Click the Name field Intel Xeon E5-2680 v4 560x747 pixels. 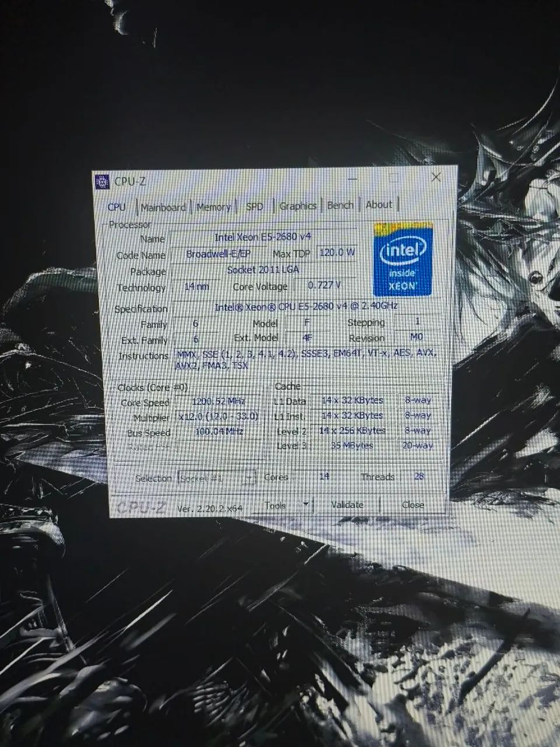tap(262, 237)
